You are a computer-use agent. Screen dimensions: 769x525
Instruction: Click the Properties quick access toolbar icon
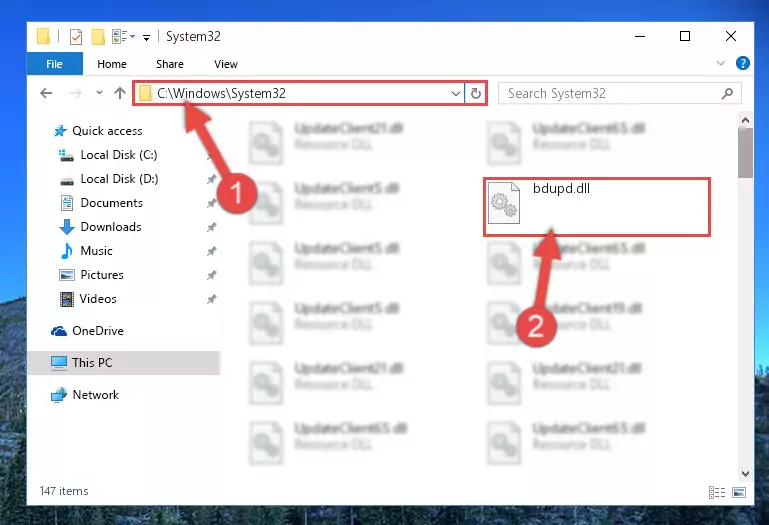tap(76, 37)
